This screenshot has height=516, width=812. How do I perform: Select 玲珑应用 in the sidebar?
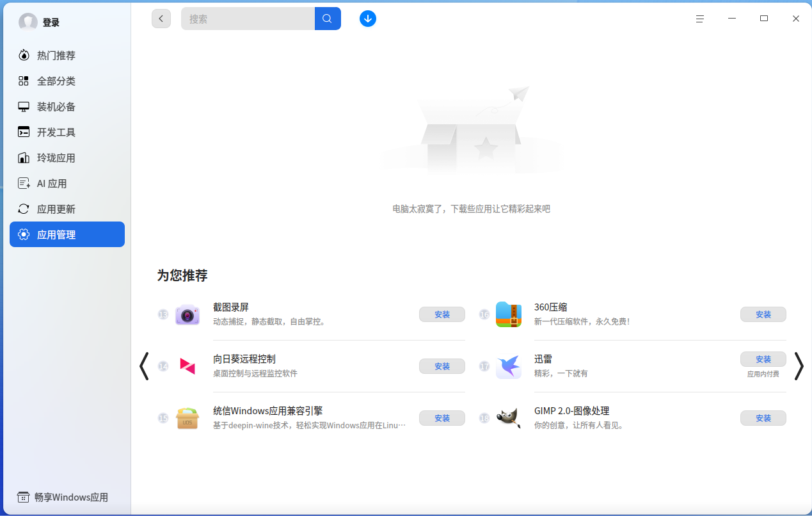tap(67, 158)
